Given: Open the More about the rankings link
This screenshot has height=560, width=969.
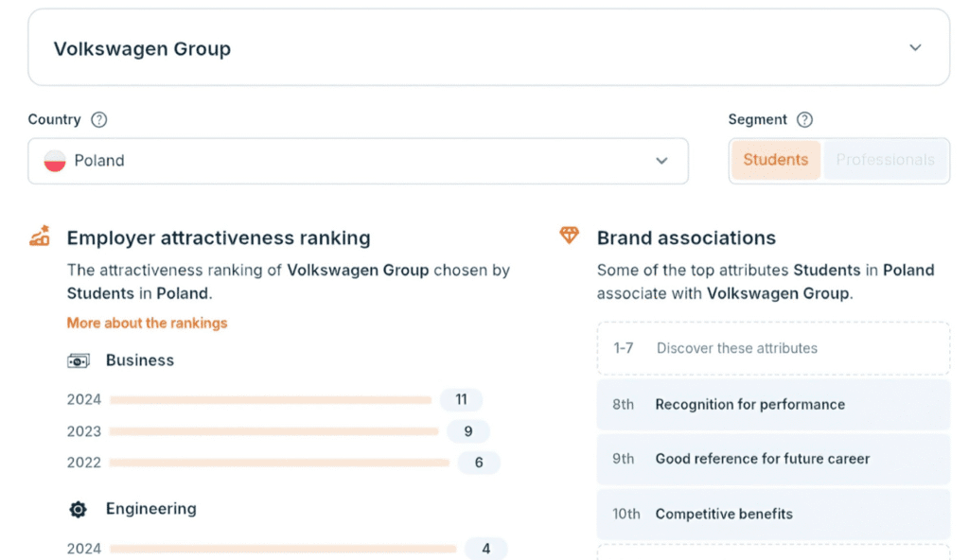Looking at the screenshot, I should 147,323.
